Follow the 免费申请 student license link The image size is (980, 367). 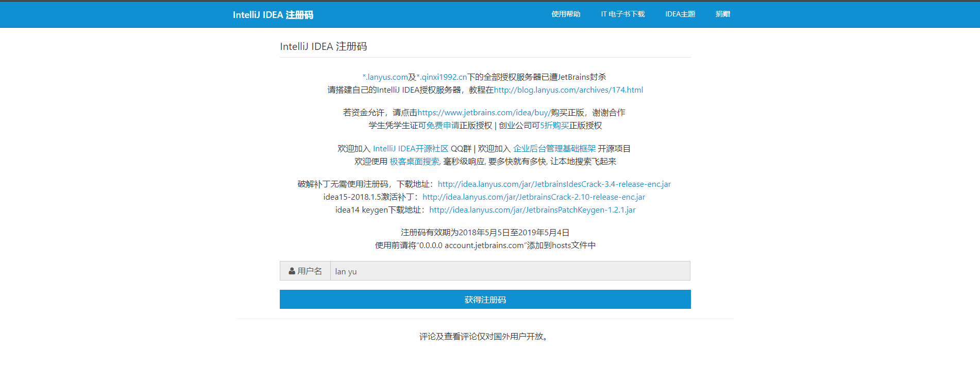tap(443, 126)
